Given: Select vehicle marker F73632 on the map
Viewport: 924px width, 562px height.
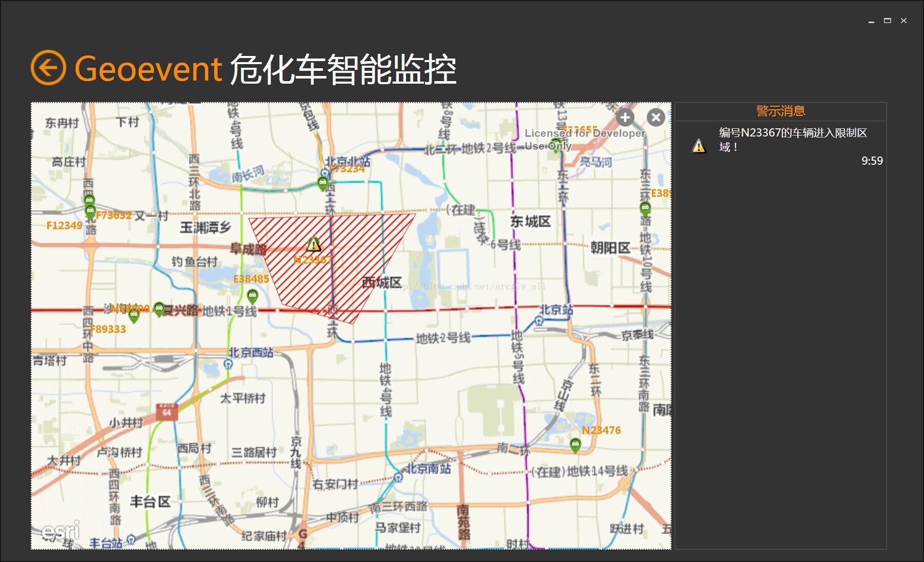Looking at the screenshot, I should click(x=90, y=211).
